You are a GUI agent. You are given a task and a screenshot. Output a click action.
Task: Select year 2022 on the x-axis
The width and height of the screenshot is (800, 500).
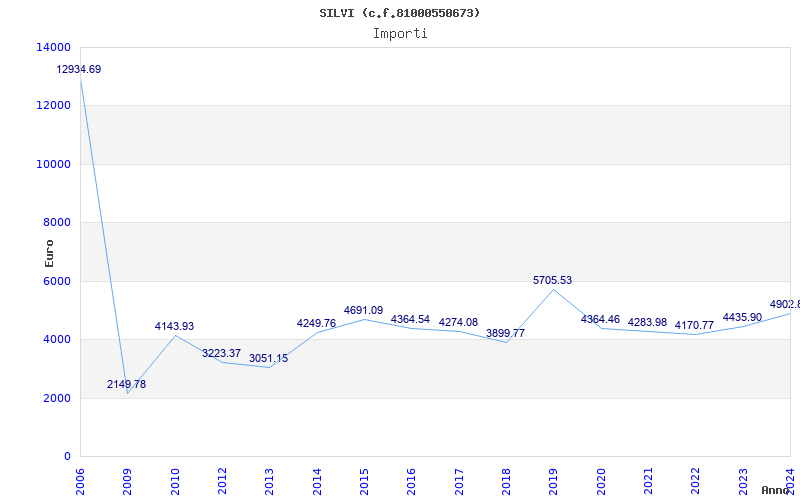696,479
